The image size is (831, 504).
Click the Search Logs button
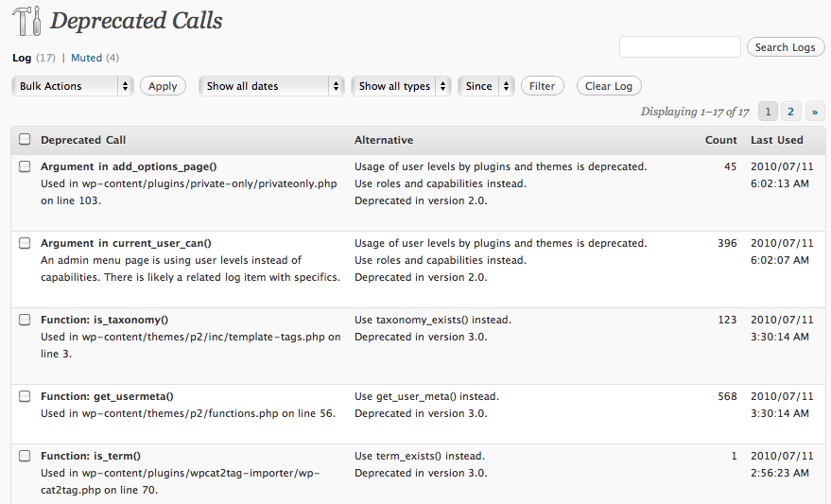[x=785, y=47]
